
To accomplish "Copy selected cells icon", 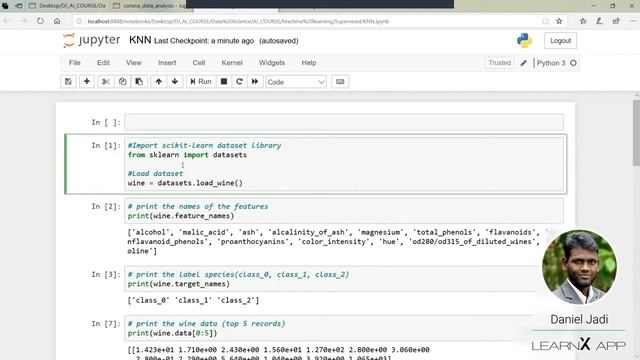I will click(122, 82).
